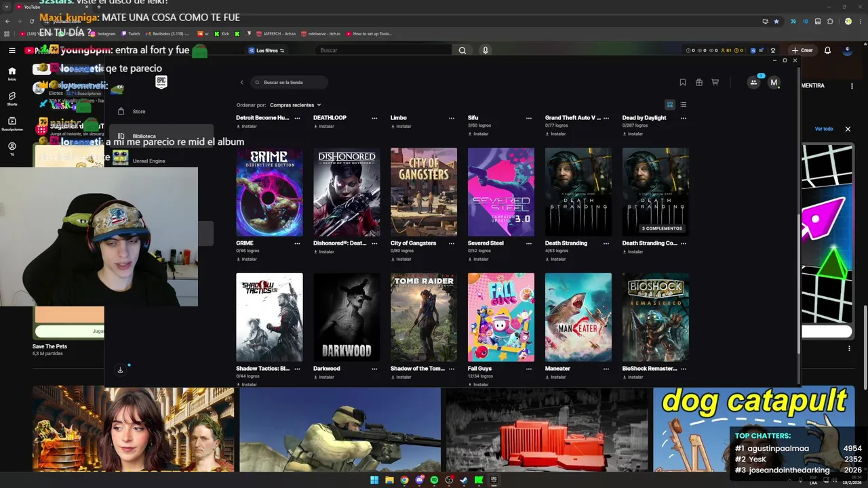Viewport: 868px width, 488px height.
Task: Open the Tomb Raider cover art
Action: click(424, 317)
